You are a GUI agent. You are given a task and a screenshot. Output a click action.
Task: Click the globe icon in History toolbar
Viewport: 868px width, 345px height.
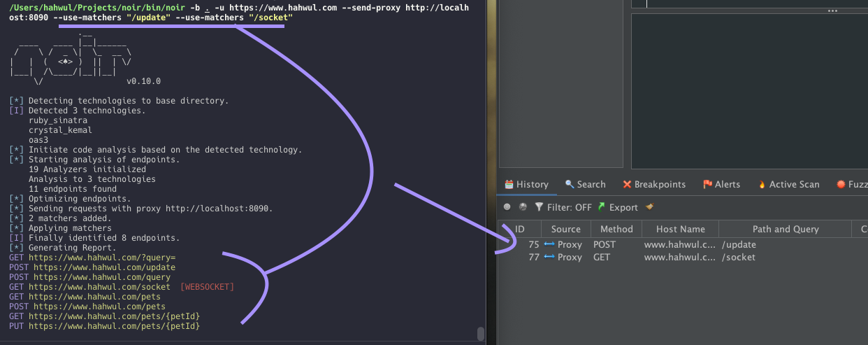(x=523, y=207)
